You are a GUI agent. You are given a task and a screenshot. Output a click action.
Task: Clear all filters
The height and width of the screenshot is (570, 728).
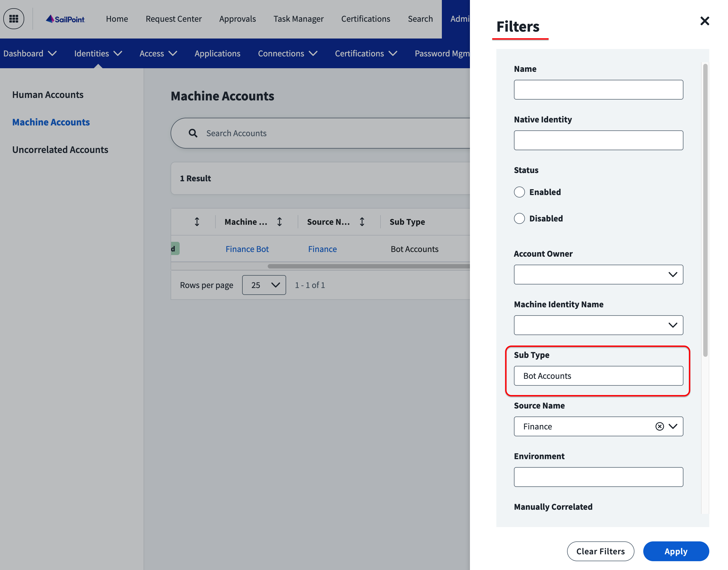[x=601, y=551]
